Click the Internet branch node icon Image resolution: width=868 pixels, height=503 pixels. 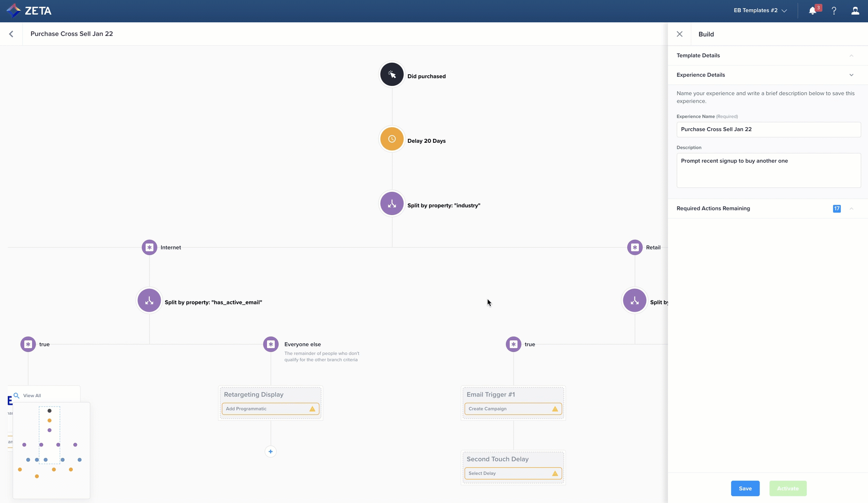point(150,247)
